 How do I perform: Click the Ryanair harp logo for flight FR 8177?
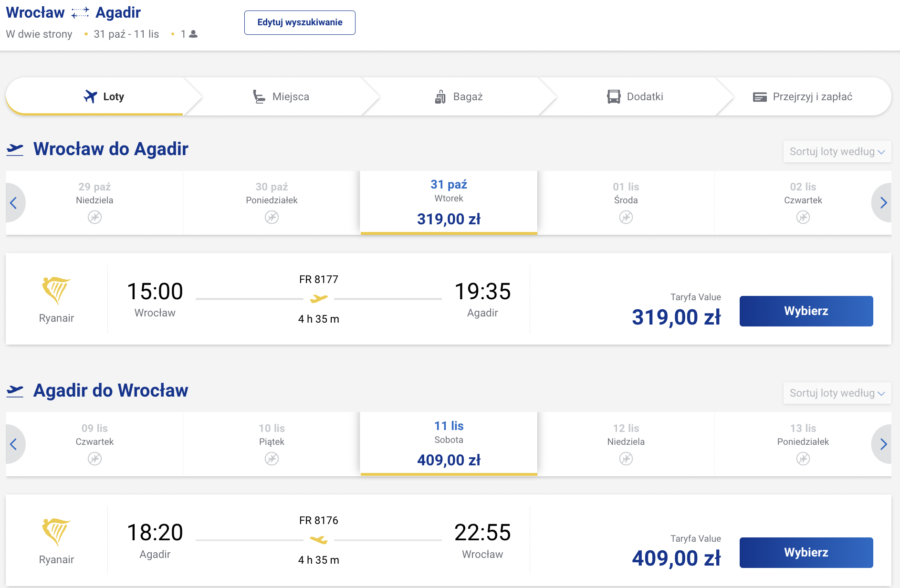tap(56, 290)
